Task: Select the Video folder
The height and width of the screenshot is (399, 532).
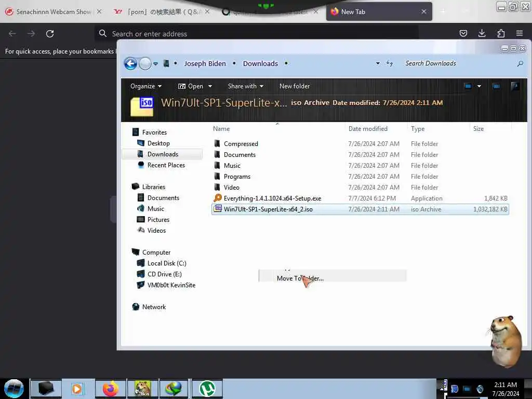Action: (x=231, y=187)
